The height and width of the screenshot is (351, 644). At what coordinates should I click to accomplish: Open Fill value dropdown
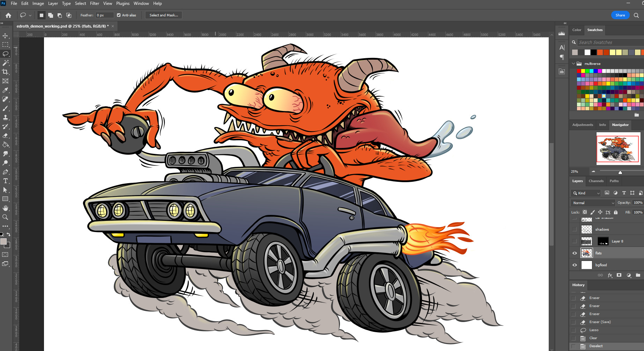coord(638,212)
